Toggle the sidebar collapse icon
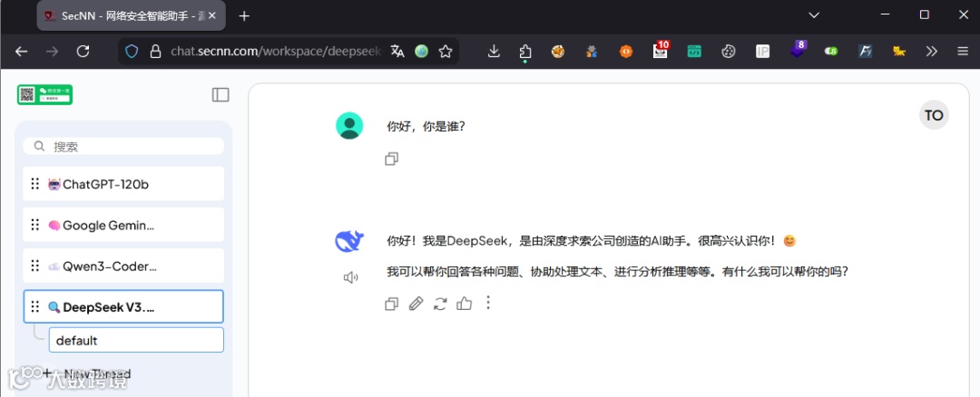980x397 pixels. (x=220, y=95)
